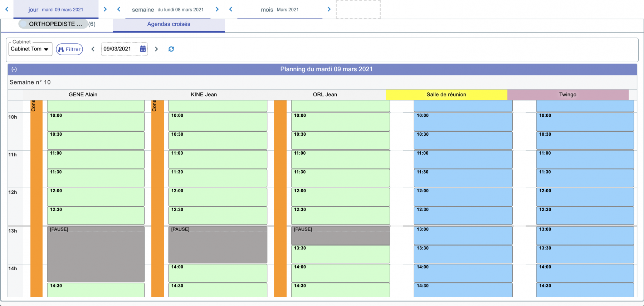Toggle the ORTHOPEDISTE switch
Image resolution: width=644 pixels, height=306 pixels.
tap(24, 24)
